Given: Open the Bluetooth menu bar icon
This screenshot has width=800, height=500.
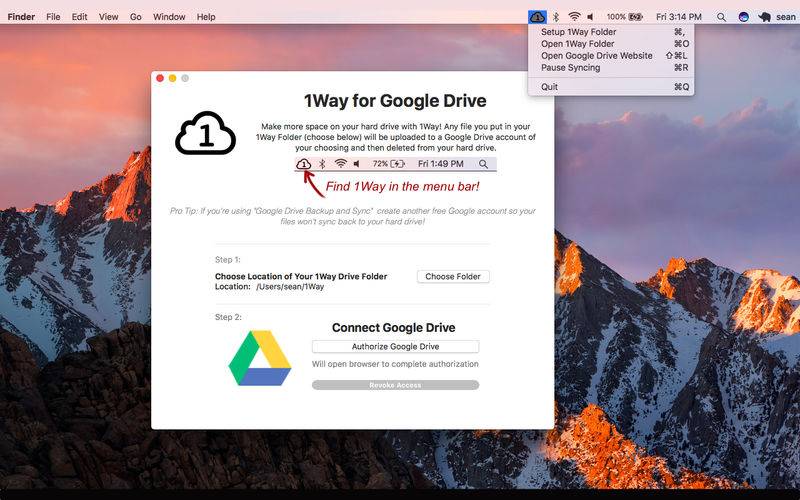Looking at the screenshot, I should point(556,17).
